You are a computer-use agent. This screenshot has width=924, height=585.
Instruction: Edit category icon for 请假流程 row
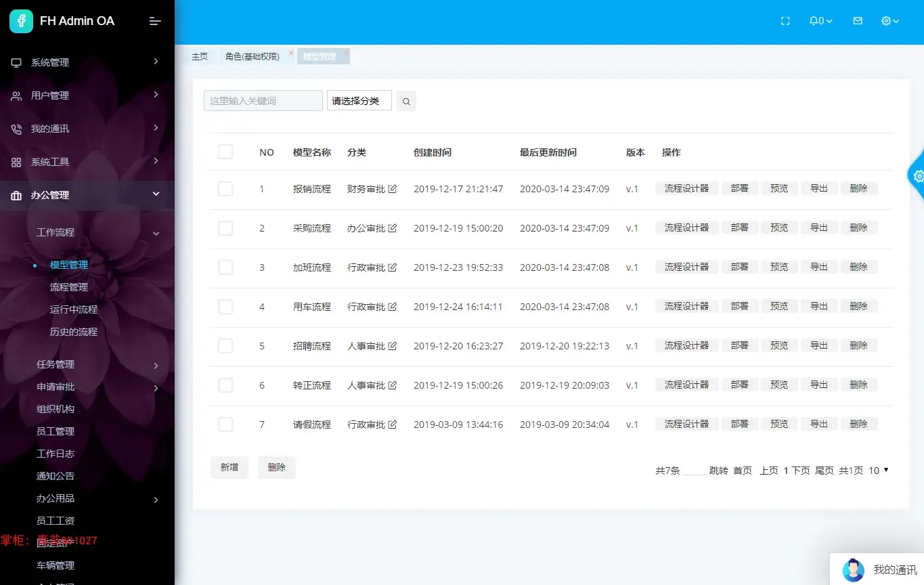point(393,425)
